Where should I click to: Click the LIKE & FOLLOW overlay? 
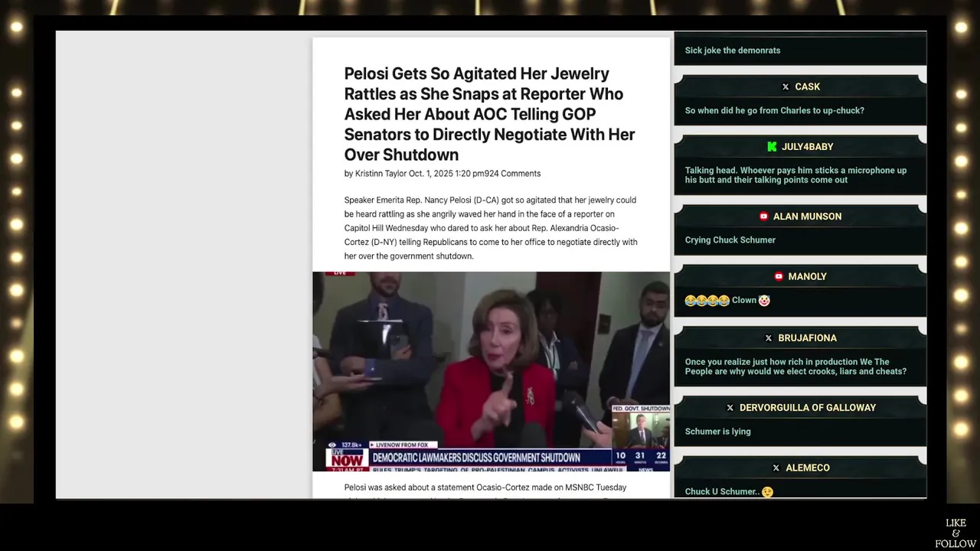coord(955,533)
